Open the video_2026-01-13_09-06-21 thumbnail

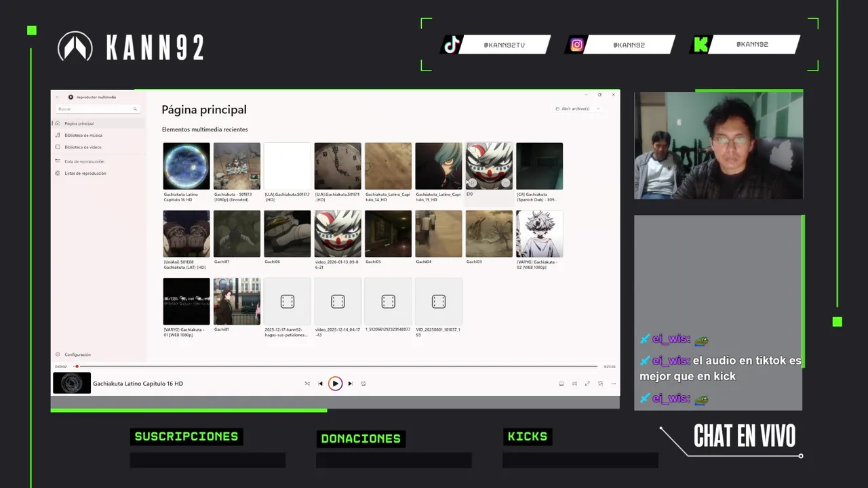(338, 234)
